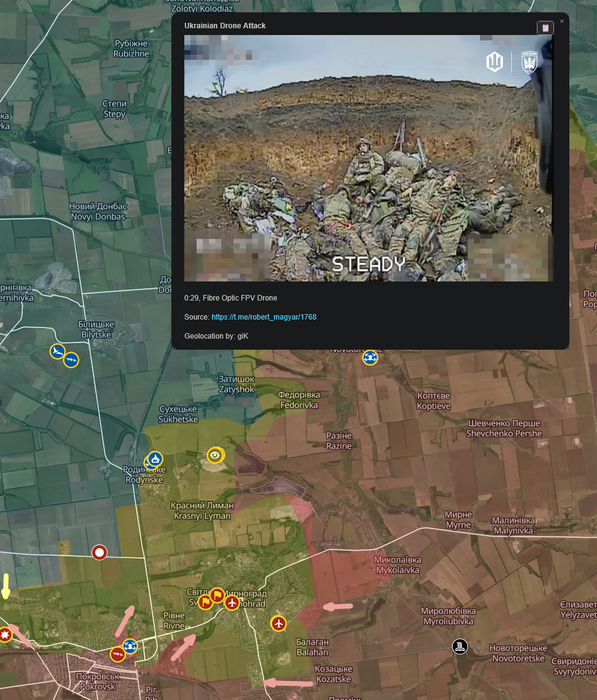Click the Shevchenko Pershe map label
Viewport: 597px width, 700px height.
(x=504, y=428)
